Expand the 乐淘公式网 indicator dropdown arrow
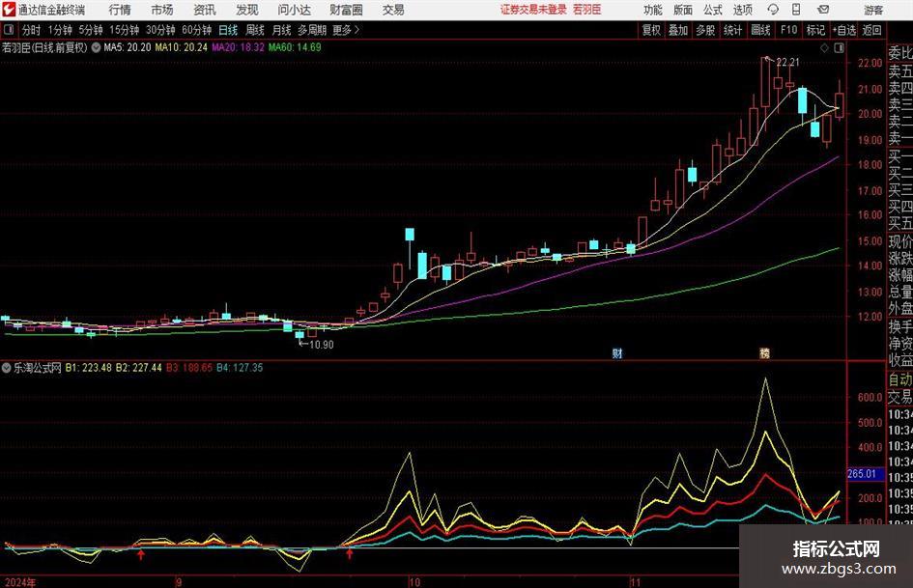This screenshot has height=588, width=913. click(x=7, y=368)
